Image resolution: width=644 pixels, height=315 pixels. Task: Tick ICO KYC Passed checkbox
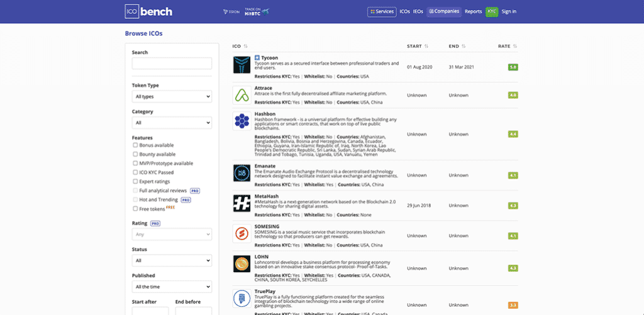(x=135, y=172)
